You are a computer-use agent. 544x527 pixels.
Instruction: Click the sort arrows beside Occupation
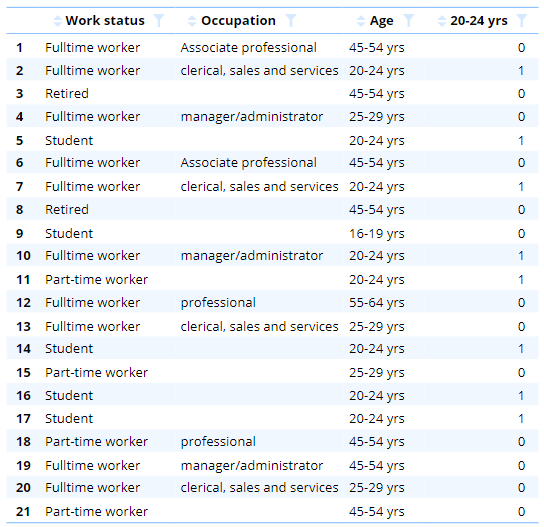tap(192, 21)
